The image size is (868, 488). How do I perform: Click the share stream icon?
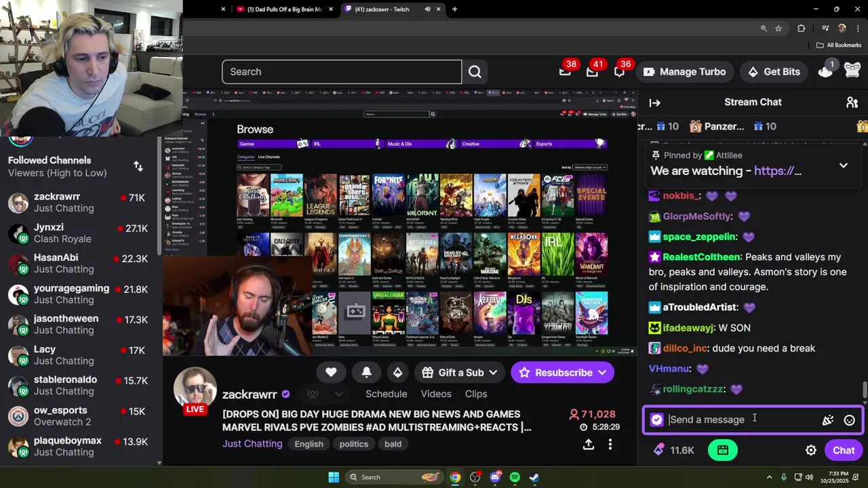click(589, 445)
